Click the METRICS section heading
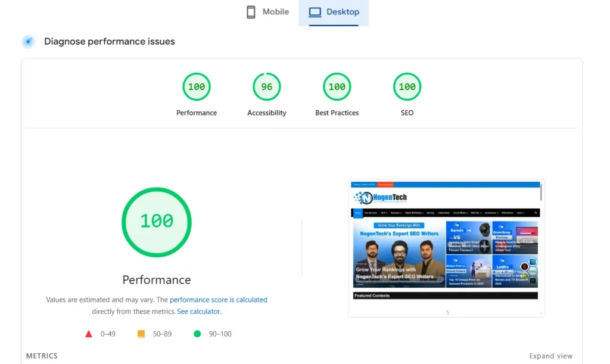Viewport: 610px width, 364px height. (x=42, y=356)
